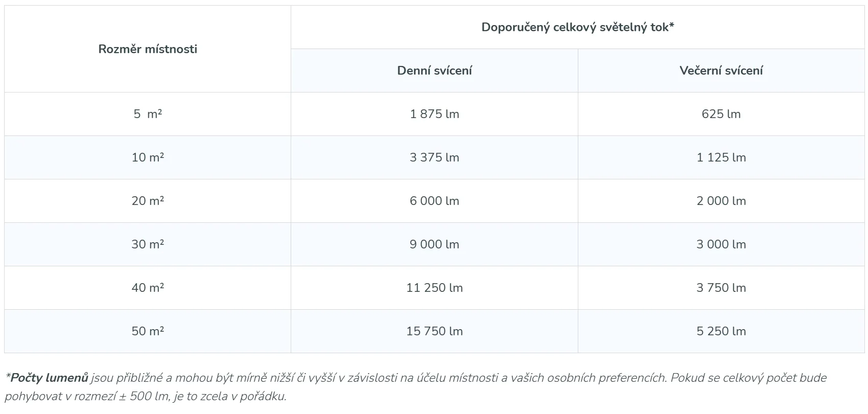Click the 30 m² room size cell
Image resolution: width=868 pixels, height=414 pixels.
tap(148, 244)
